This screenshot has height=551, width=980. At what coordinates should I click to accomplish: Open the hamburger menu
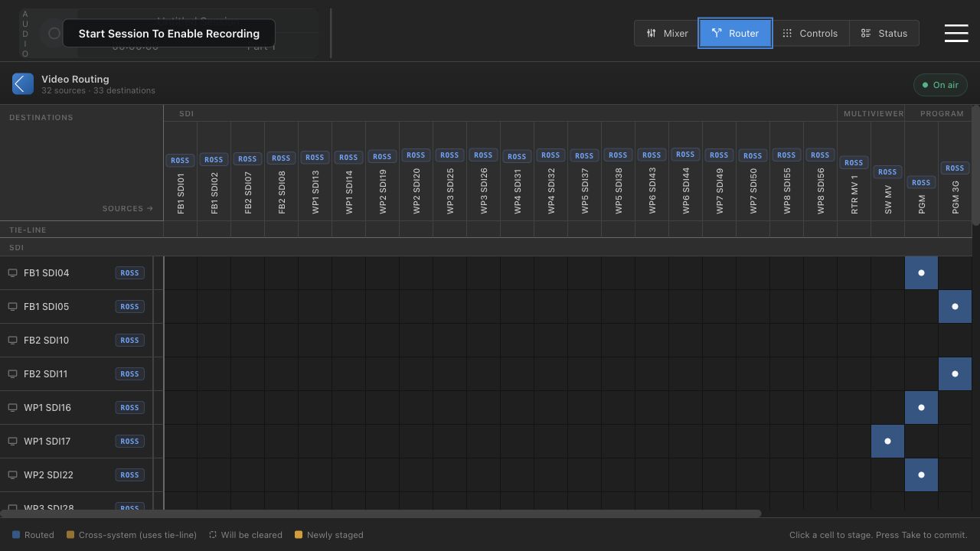(x=956, y=33)
